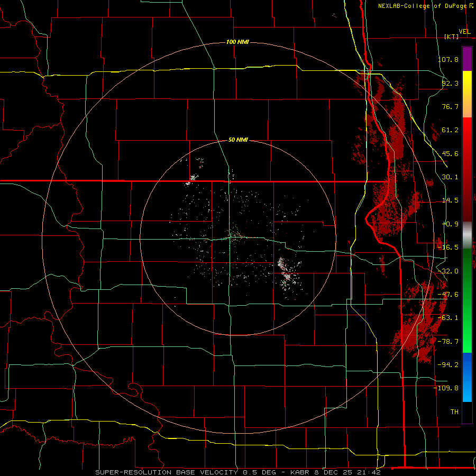Click the VEL scale title
The image size is (476, 476).
(464, 32)
